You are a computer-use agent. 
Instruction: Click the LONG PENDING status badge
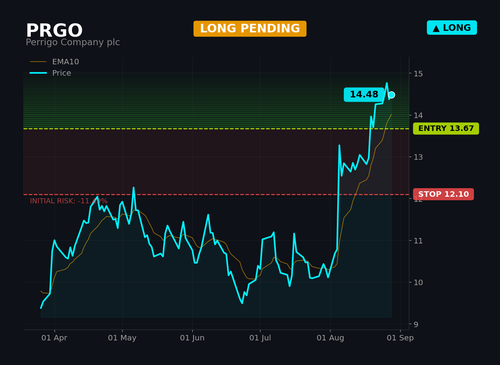click(x=250, y=29)
